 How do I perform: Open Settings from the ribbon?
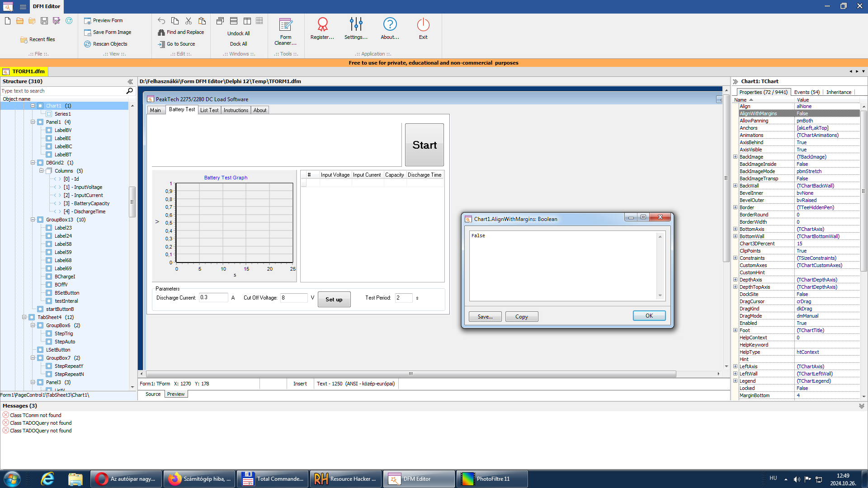pos(356,24)
